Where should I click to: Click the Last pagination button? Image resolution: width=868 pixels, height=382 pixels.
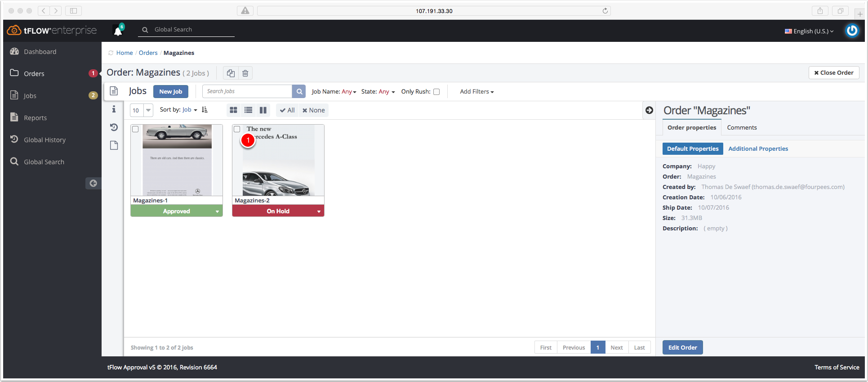(x=639, y=347)
